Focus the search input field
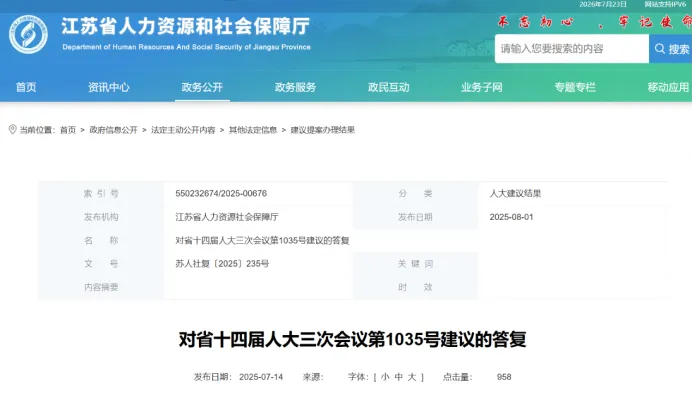 tap(572, 49)
